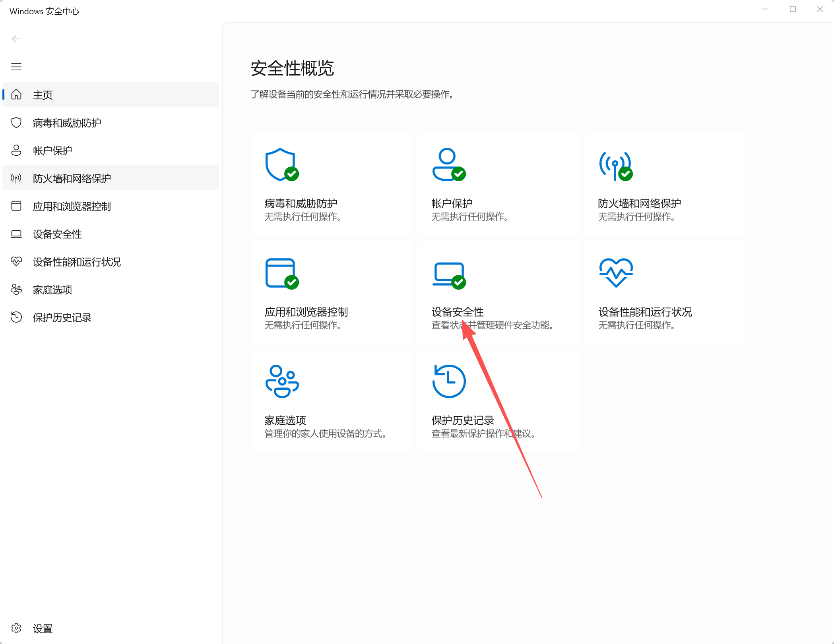This screenshot has height=644, width=834.
Task: Click the 安全性概览 heading
Action: [x=292, y=68]
